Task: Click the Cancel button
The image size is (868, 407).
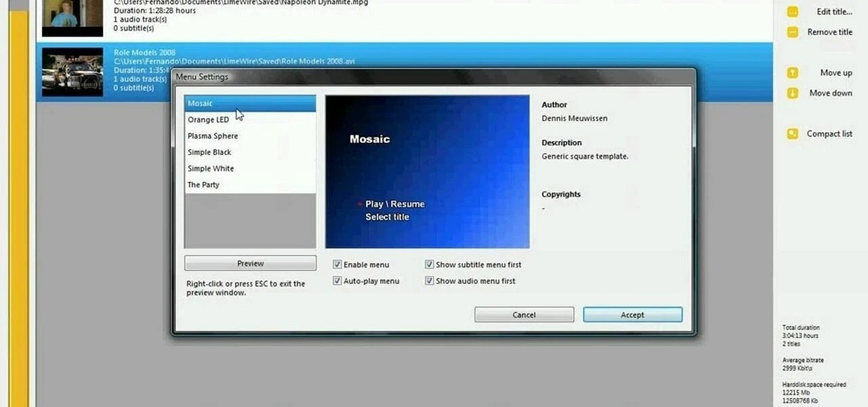Action: [x=524, y=314]
